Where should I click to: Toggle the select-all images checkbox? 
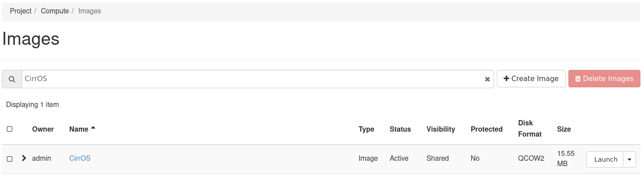pyautogui.click(x=9, y=129)
